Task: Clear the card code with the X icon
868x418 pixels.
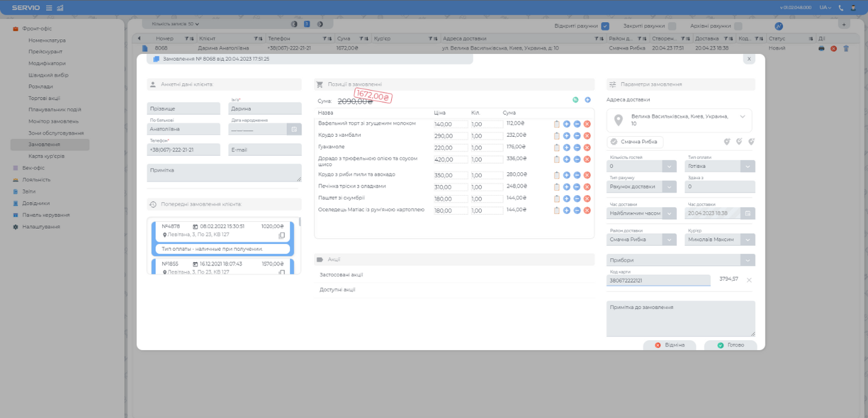Action: tap(749, 280)
